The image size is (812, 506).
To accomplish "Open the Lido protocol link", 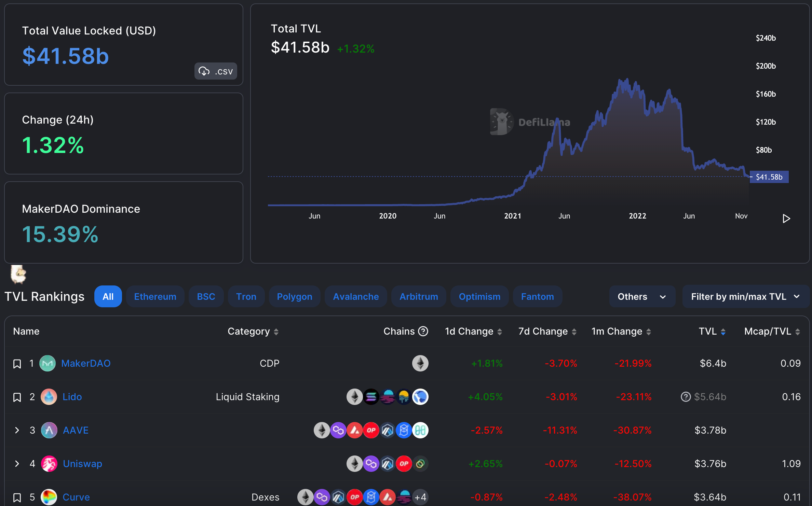I will pyautogui.click(x=72, y=397).
